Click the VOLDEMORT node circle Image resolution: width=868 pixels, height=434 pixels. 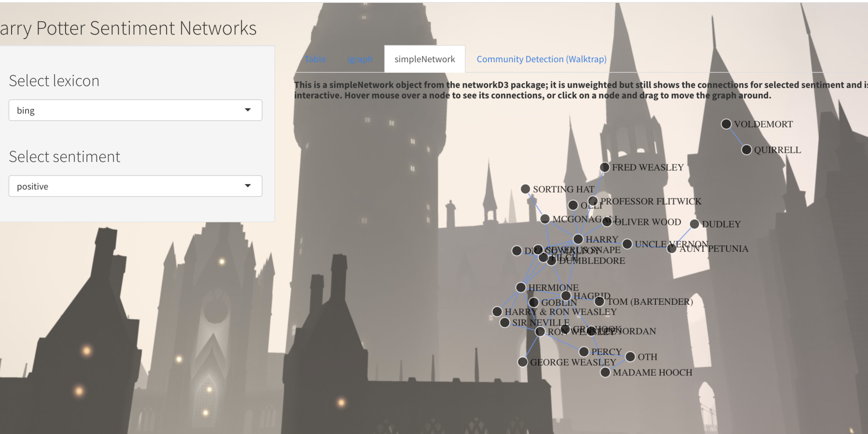[726, 124]
